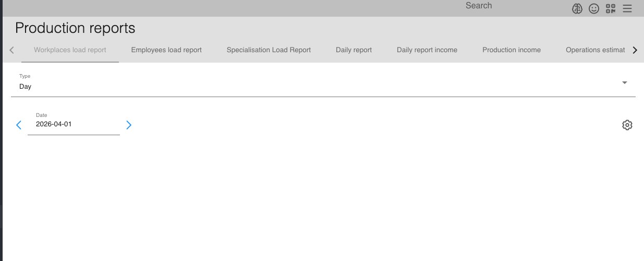Viewport: 644px width, 261px height.
Task: Switch to Workplaces load report tab
Action: point(70,50)
